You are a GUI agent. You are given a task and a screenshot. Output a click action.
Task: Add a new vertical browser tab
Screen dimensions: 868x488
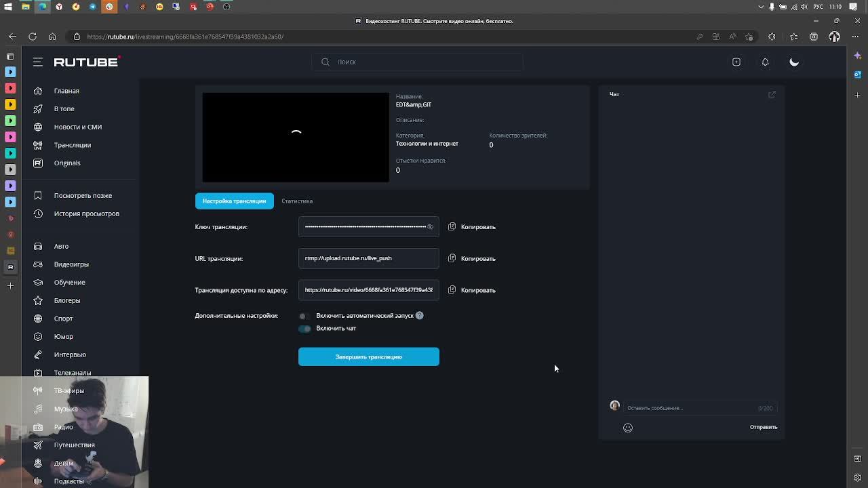(10, 285)
